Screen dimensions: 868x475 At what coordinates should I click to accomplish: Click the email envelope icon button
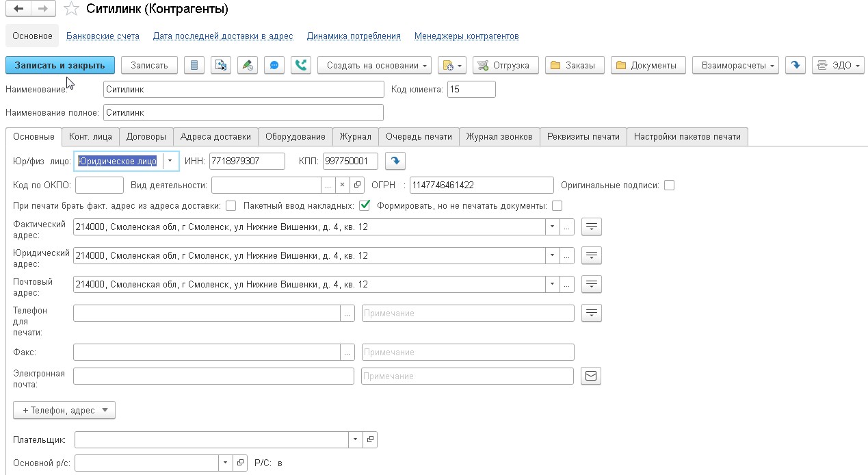point(590,376)
